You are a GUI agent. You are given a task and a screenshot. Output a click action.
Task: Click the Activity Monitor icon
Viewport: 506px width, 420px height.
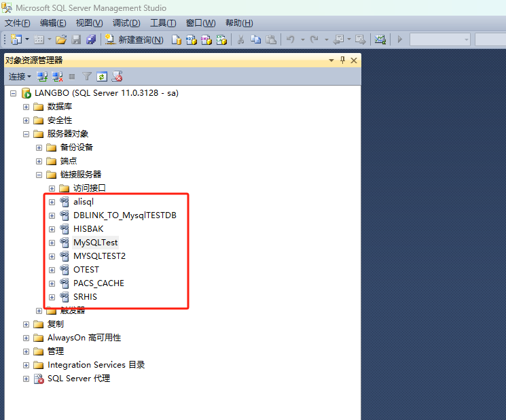(380, 39)
